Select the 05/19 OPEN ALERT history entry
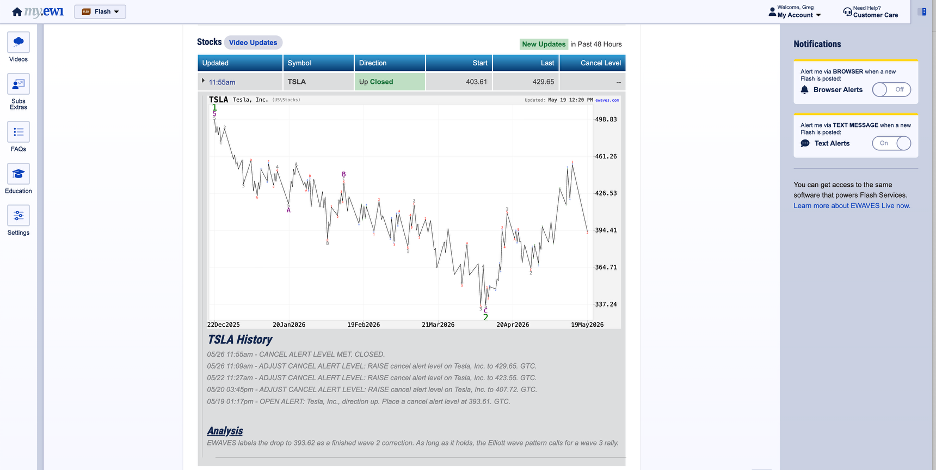The height and width of the screenshot is (470, 936). tap(359, 402)
